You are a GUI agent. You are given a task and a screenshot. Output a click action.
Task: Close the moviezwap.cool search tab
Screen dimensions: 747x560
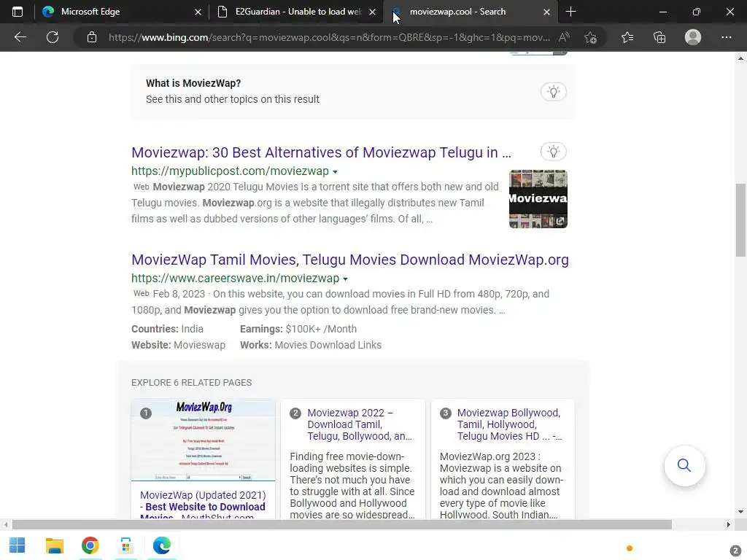[547, 12]
